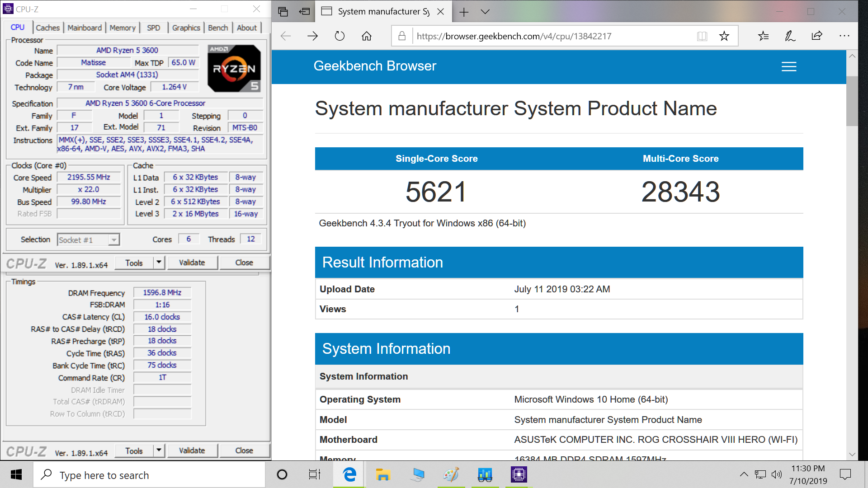Select the Geekbench URL address bar

point(553,36)
